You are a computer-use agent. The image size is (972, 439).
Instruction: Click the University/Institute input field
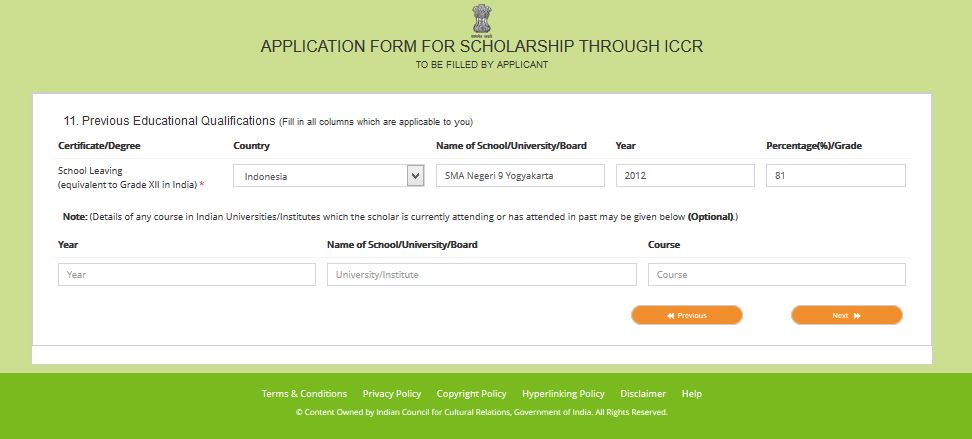pos(481,274)
